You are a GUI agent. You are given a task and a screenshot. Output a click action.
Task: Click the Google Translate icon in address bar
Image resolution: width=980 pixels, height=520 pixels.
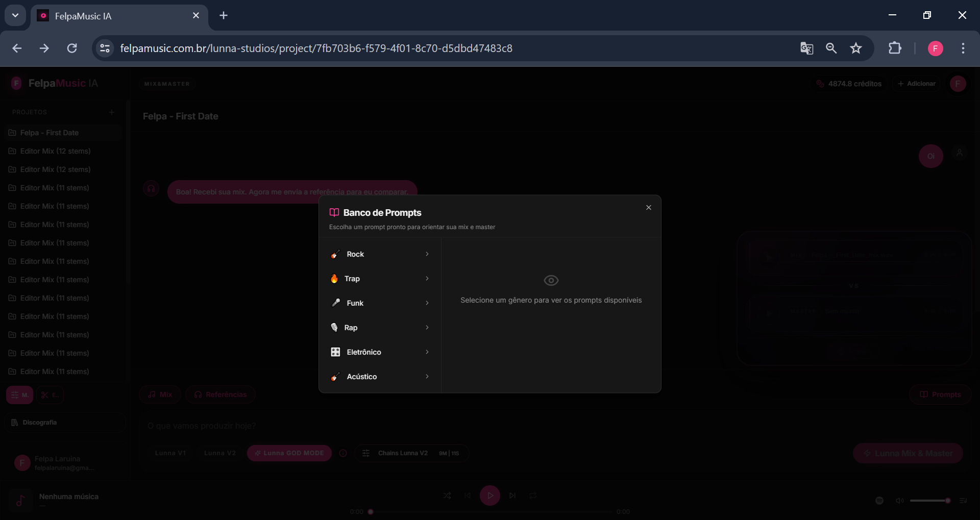[806, 48]
